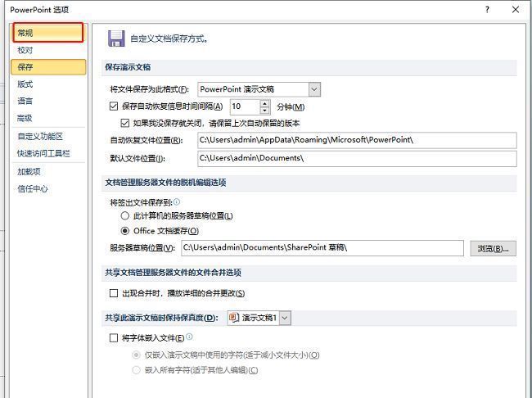Click the 浏览 button
Image resolution: width=532 pixels, height=398 pixels.
tap(493, 248)
